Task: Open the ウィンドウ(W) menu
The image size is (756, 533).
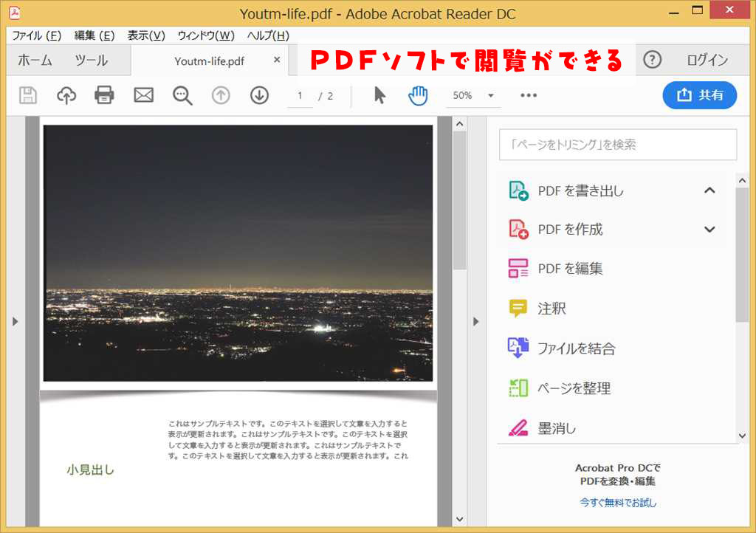Action: (x=206, y=35)
